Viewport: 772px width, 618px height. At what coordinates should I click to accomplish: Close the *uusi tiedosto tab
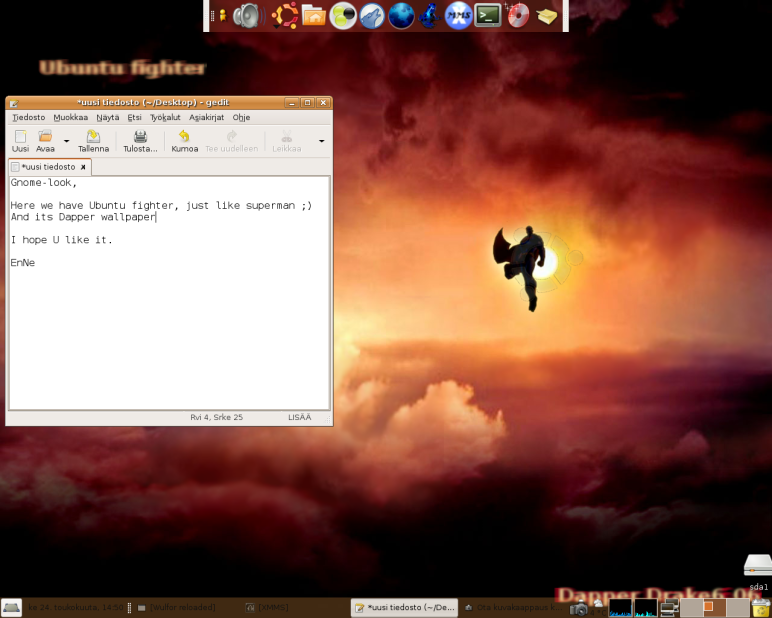[83, 167]
